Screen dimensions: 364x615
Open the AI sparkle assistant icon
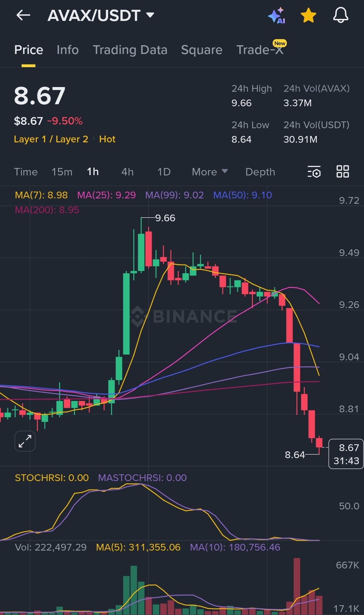tap(276, 16)
